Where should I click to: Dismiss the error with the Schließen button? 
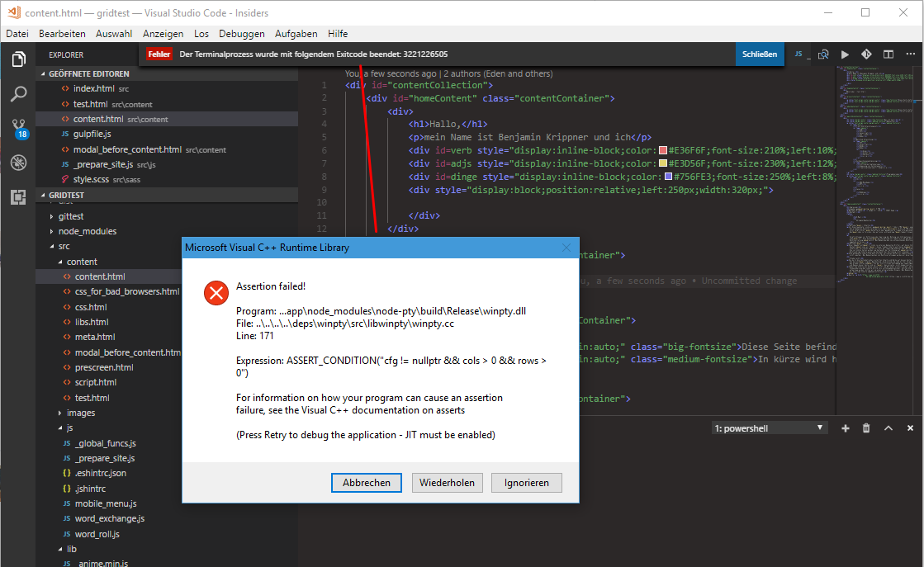coord(758,54)
